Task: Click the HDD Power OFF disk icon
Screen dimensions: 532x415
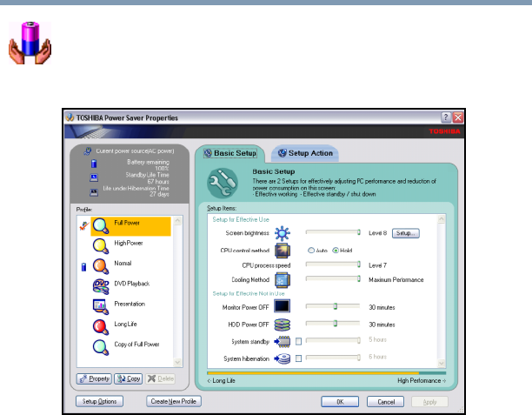Action: pyautogui.click(x=283, y=325)
